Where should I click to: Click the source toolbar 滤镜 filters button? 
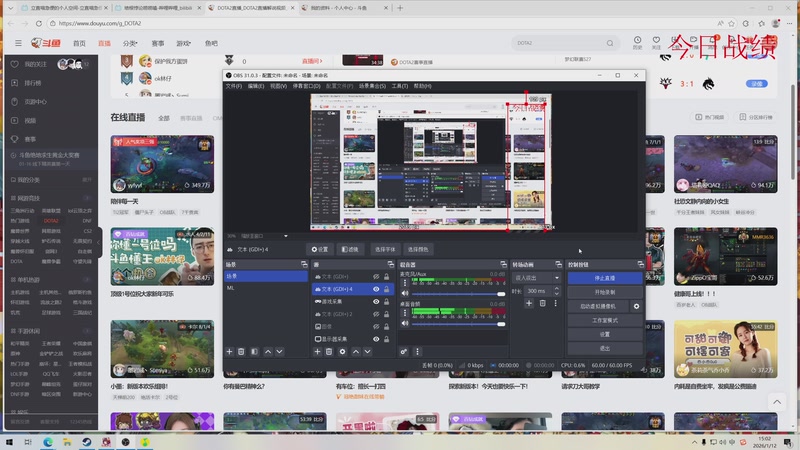point(350,249)
